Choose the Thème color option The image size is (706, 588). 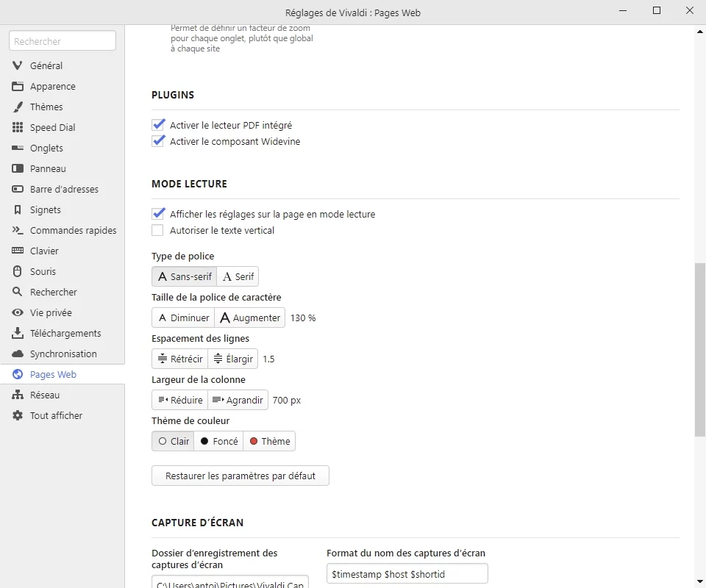[x=269, y=441]
